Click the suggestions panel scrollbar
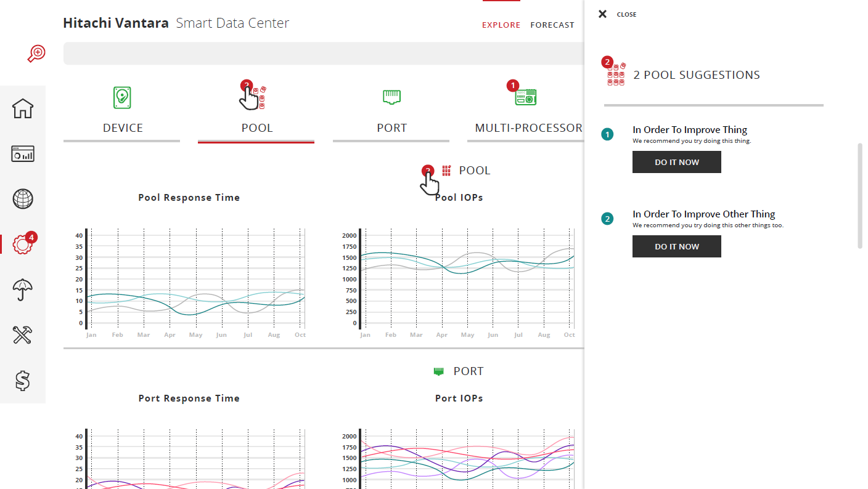This screenshot has width=868, height=489. click(x=861, y=196)
